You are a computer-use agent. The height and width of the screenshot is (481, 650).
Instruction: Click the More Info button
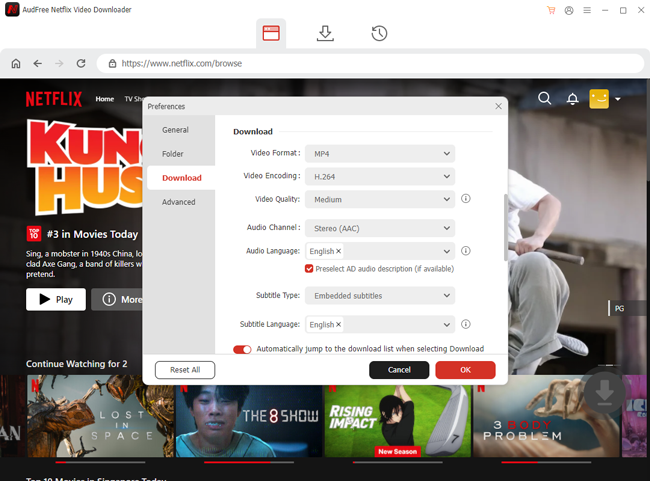[117, 299]
